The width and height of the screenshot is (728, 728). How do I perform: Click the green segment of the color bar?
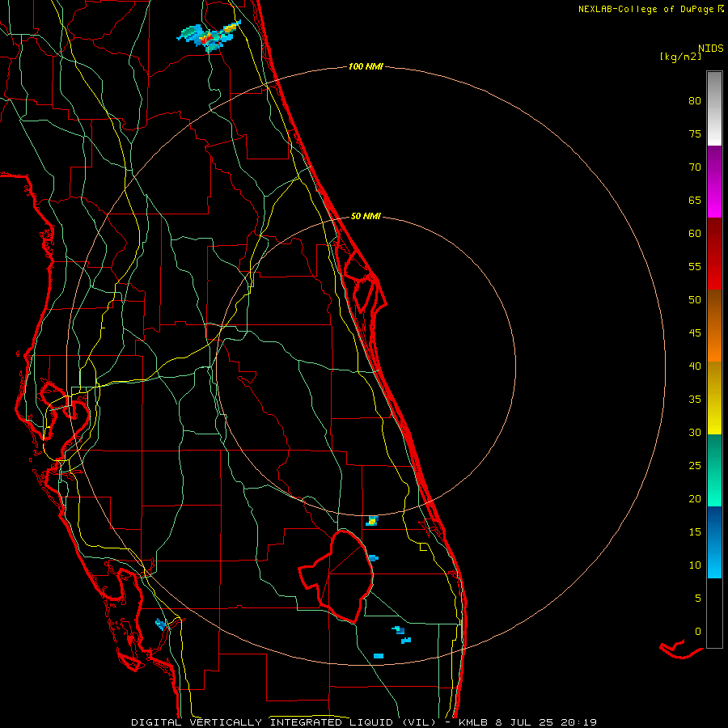point(714,470)
